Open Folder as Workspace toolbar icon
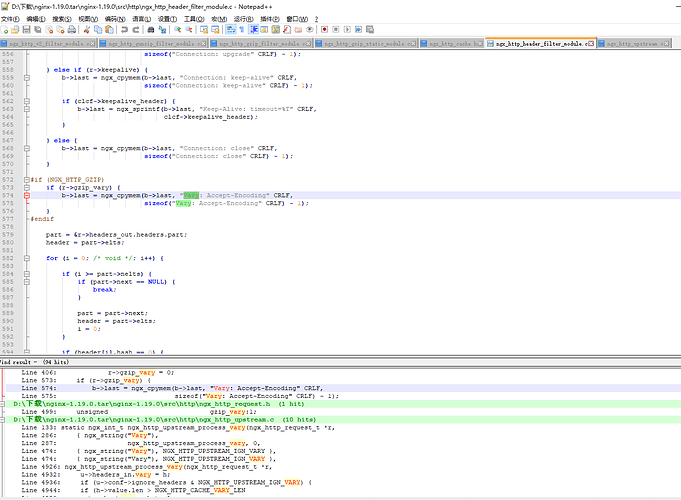This screenshot has height=500, width=681. tap(298, 30)
